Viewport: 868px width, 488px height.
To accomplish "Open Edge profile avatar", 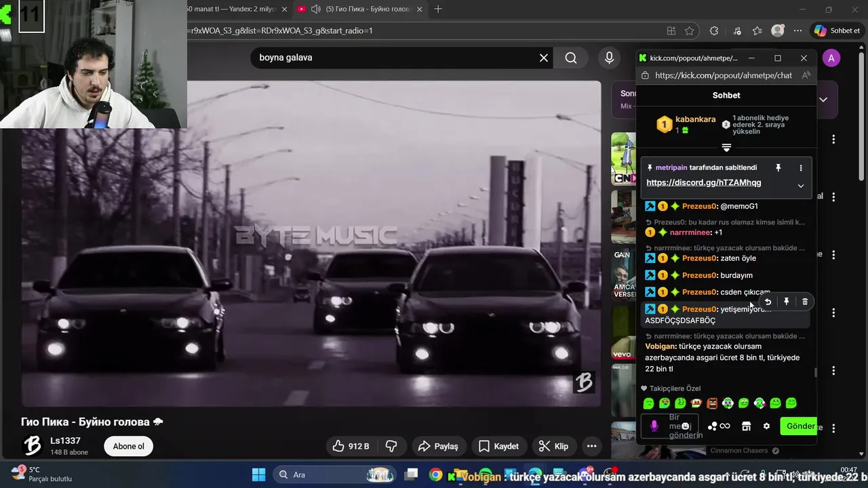I will pos(778,30).
